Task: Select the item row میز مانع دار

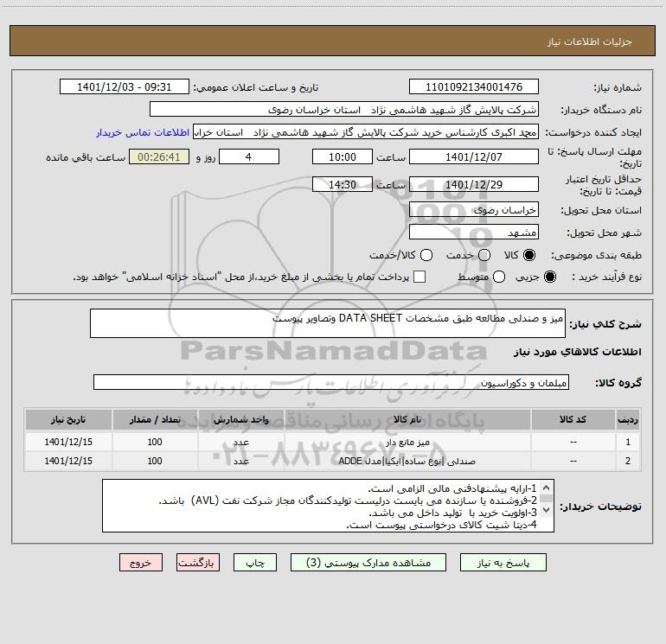Action: pos(332,442)
